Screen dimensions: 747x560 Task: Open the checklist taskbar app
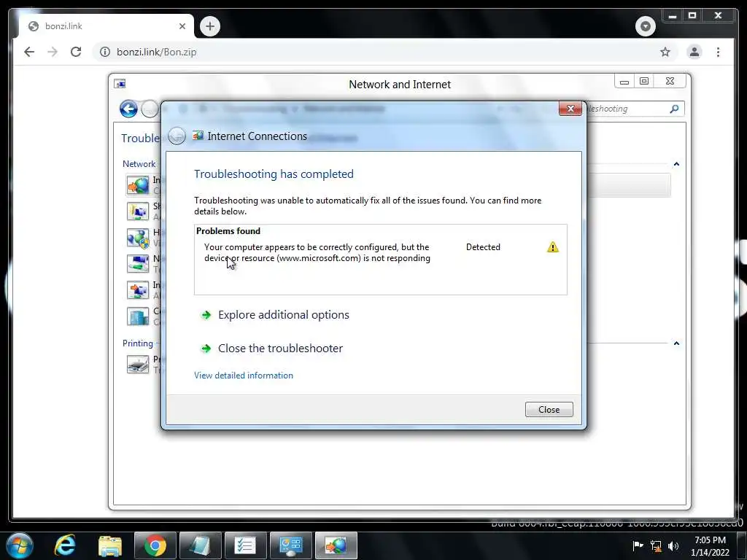[245, 545]
